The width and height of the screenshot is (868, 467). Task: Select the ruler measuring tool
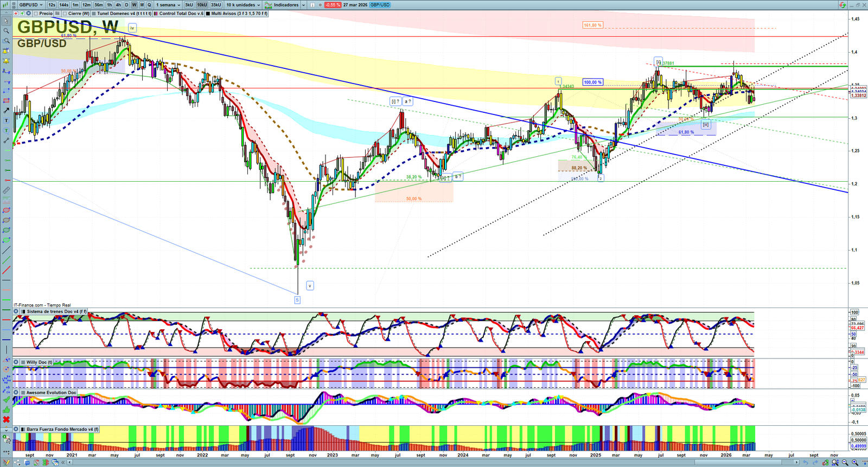(x=6, y=190)
